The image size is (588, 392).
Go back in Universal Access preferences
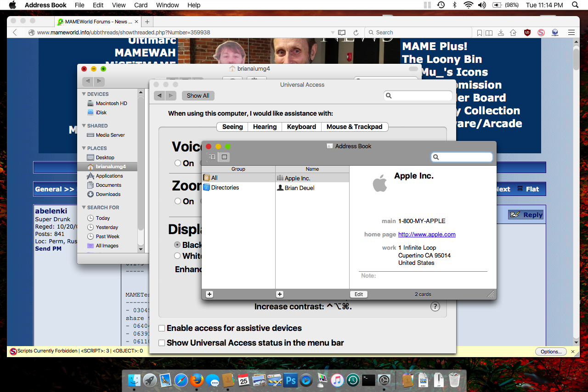pos(159,95)
